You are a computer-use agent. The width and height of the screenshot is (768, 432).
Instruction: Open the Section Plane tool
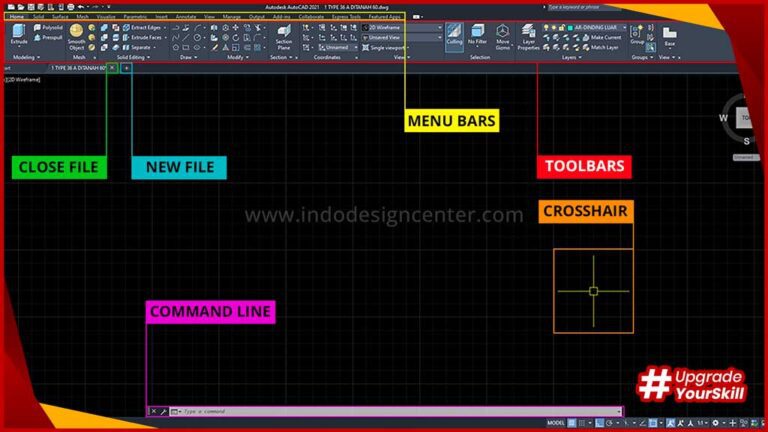pyautogui.click(x=284, y=38)
